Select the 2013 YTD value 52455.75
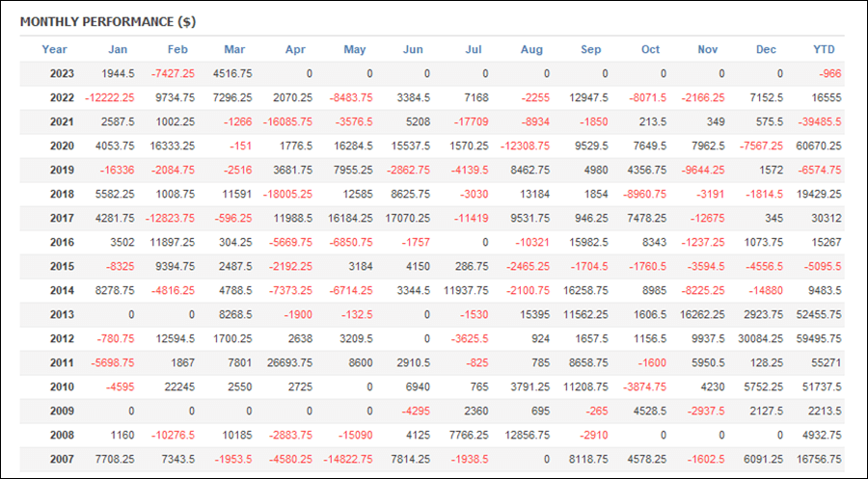The width and height of the screenshot is (868, 479). coord(819,315)
